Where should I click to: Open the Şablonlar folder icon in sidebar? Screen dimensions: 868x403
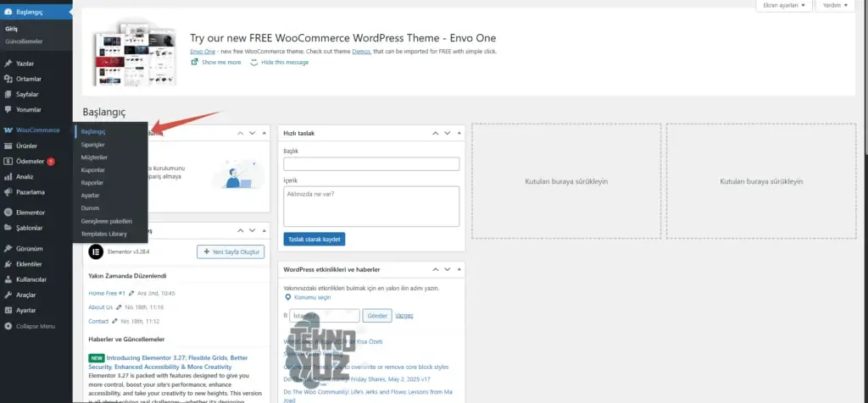coord(8,228)
